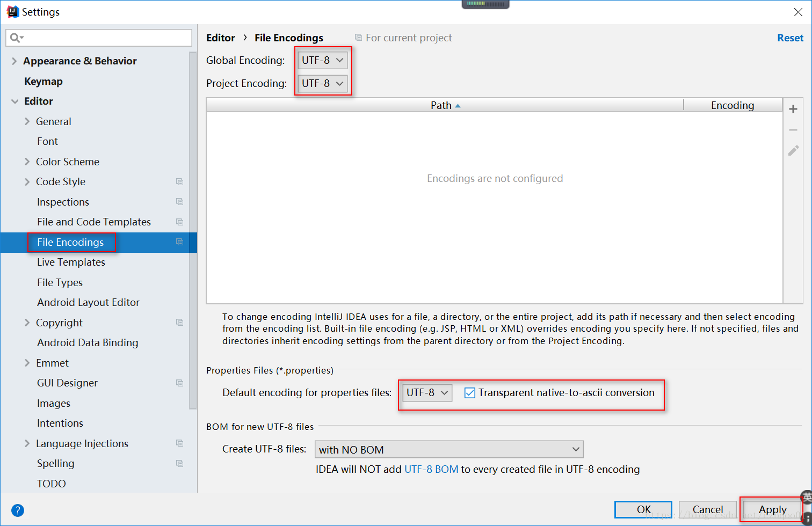Expand the Code Style node

[27, 182]
